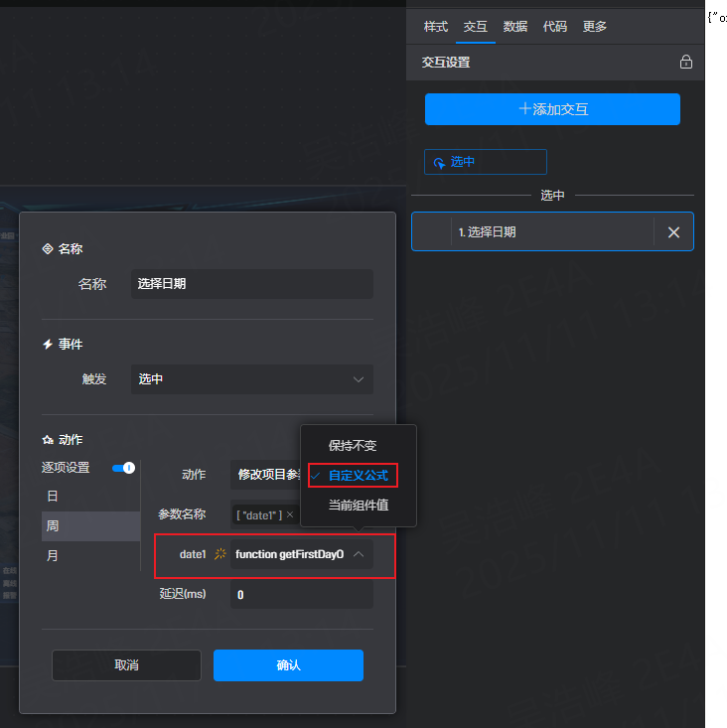
Task: Click the 延迟(ms) input field
Action: click(301, 595)
